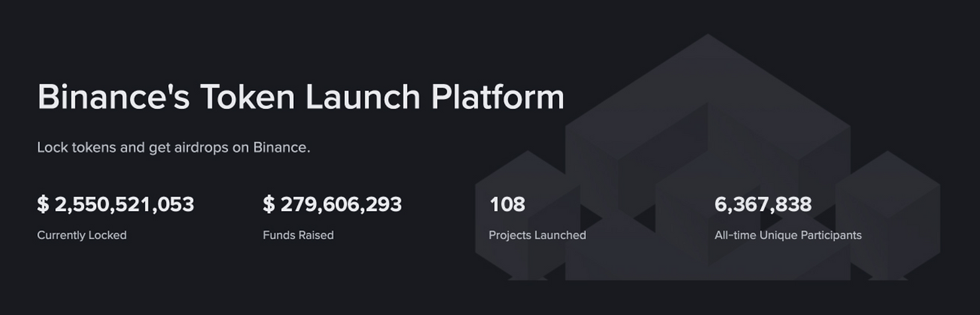Click the "Lock tokens and get airdrops" subtitle
The image size is (980, 315).
pyautogui.click(x=173, y=147)
